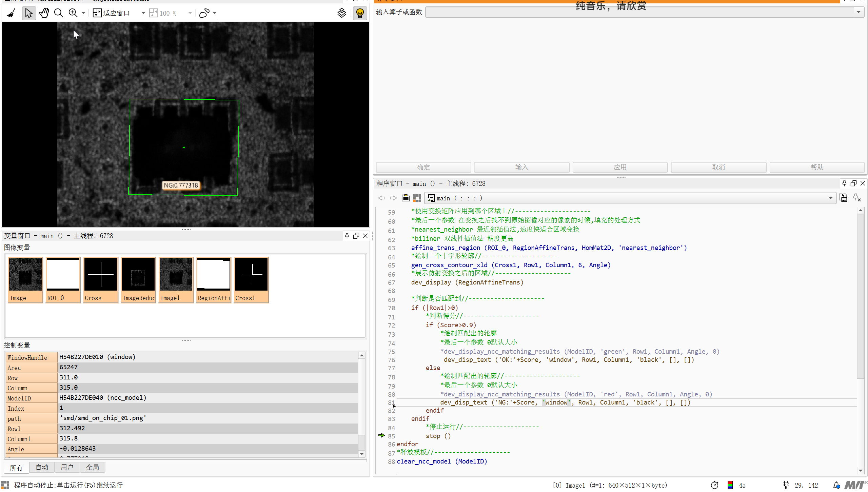Screen dimensions: 868x492
Task: Select the arrow pointer tool
Action: pos(29,13)
